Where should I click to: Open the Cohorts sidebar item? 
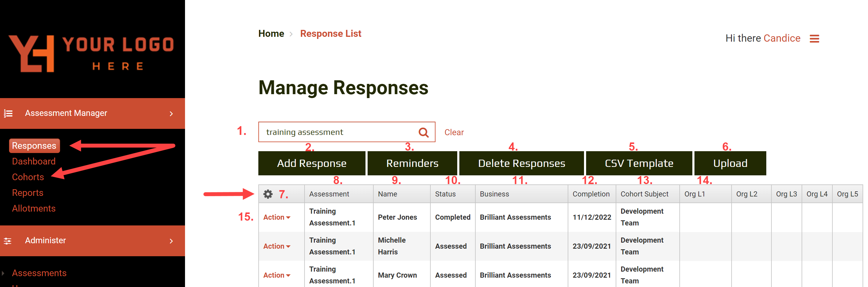coord(28,177)
